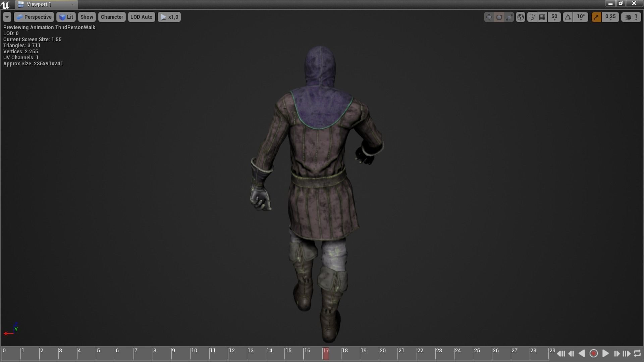
Task: Open the grid size 50 dropdown
Action: click(554, 17)
